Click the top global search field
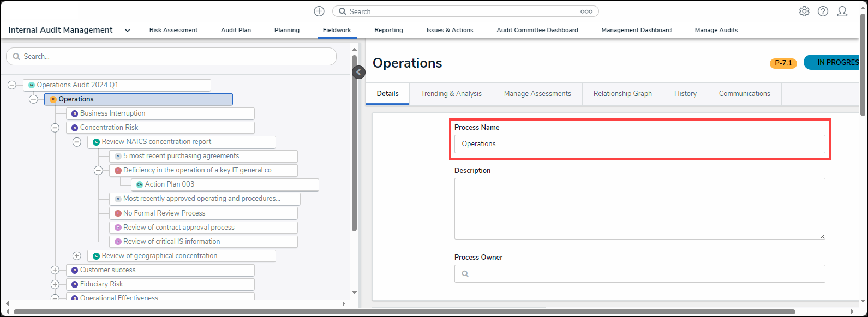This screenshot has width=868, height=317. click(465, 11)
